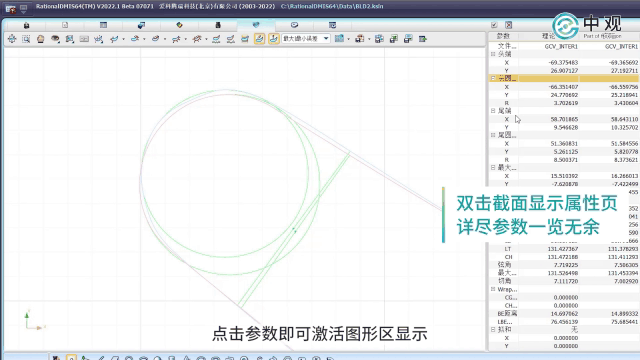The image size is (640, 360).
Task: Switch to the blue 3D cube icon tab
Action: click(x=141, y=25)
